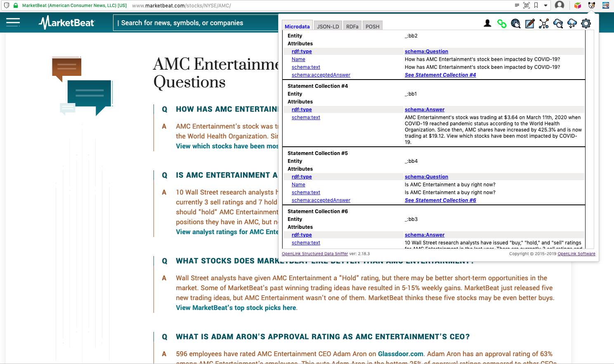This screenshot has width=614, height=364.
Task: Open View MarketBeat's top stock picks here
Action: coord(236,308)
